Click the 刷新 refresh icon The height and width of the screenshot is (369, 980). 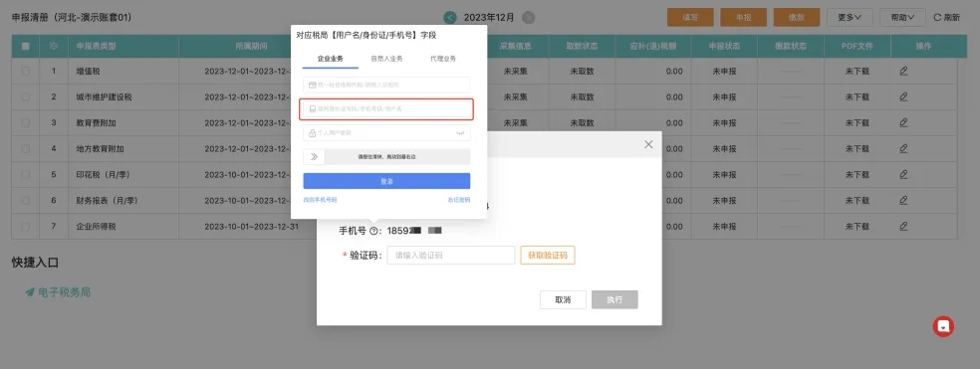tap(937, 18)
